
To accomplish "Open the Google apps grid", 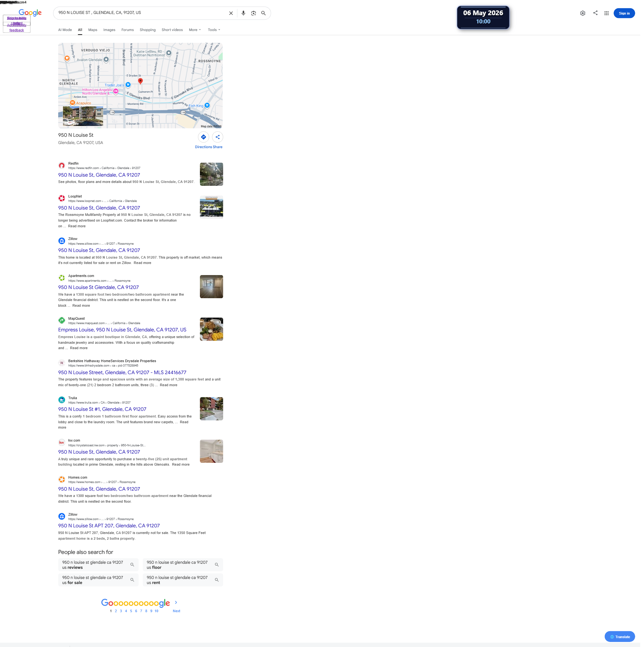I will point(606,13).
